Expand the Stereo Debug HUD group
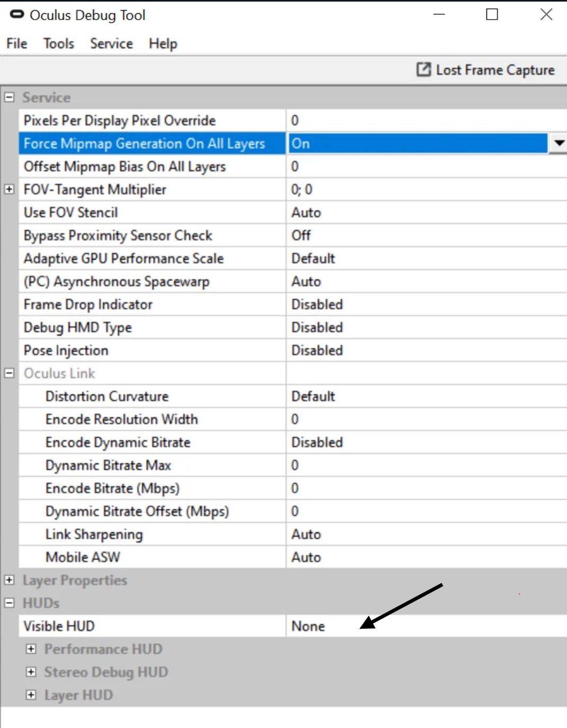The image size is (567, 728). 31,672
